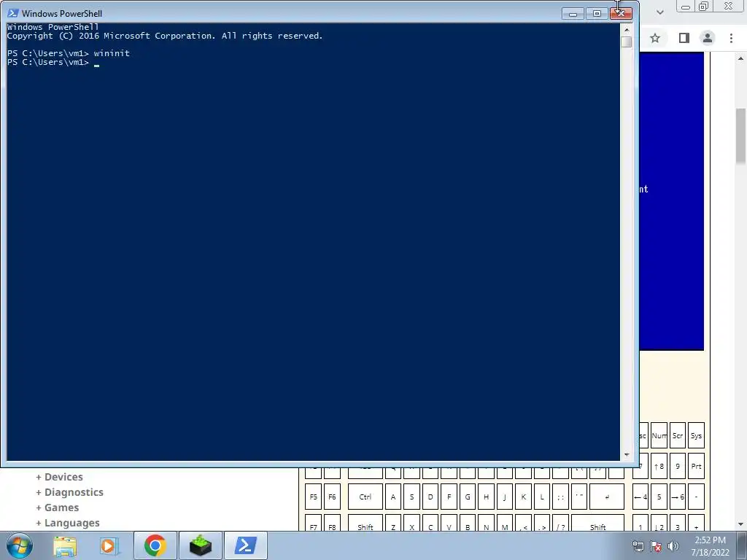Image resolution: width=747 pixels, height=560 pixels.
Task: Click PowerShell scrollbar down arrow
Action: pos(627,455)
